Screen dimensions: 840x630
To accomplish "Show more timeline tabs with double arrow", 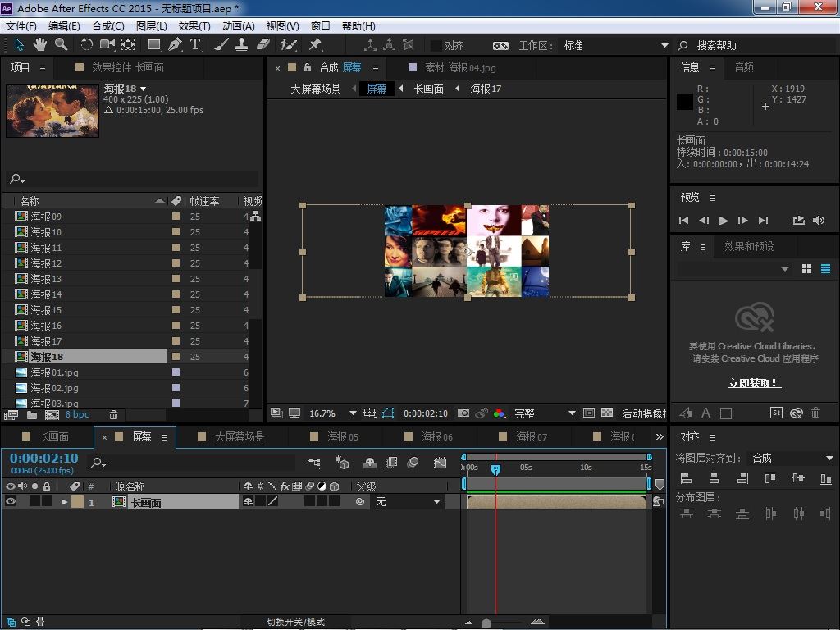I will pos(660,436).
